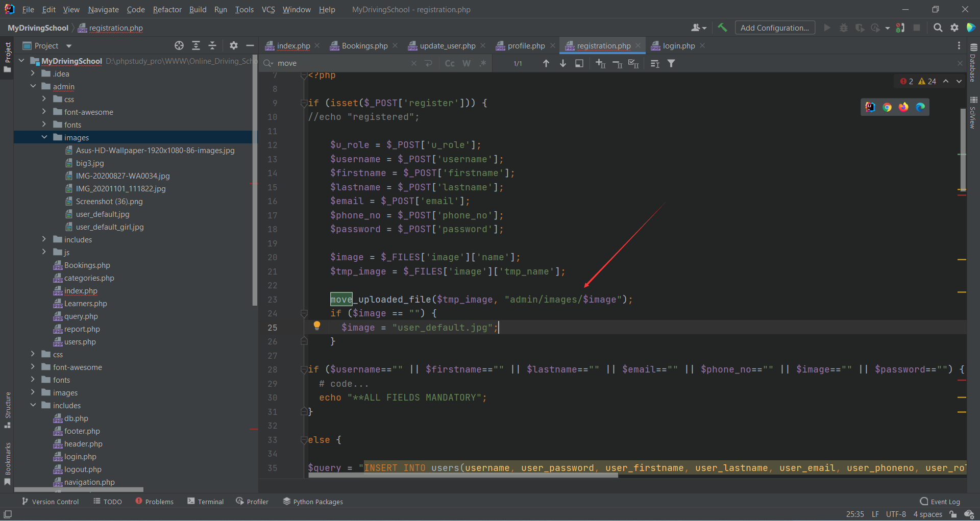Viewport: 980px width, 521px height.
Task: Expand the .idea folder
Action: 33,73
